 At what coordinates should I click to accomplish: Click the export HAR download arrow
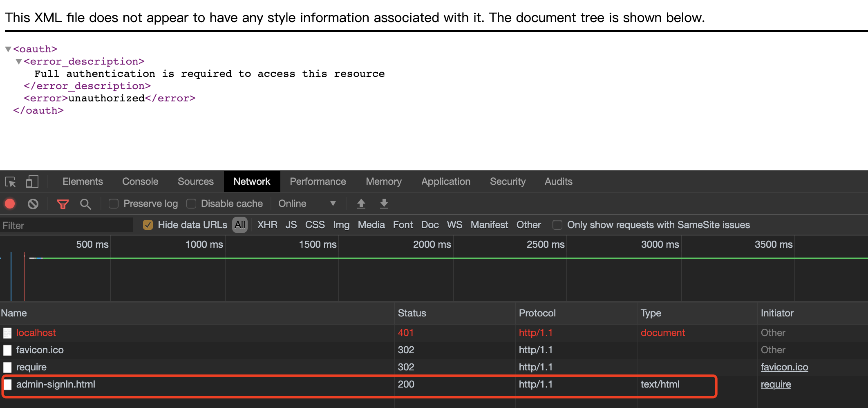384,204
